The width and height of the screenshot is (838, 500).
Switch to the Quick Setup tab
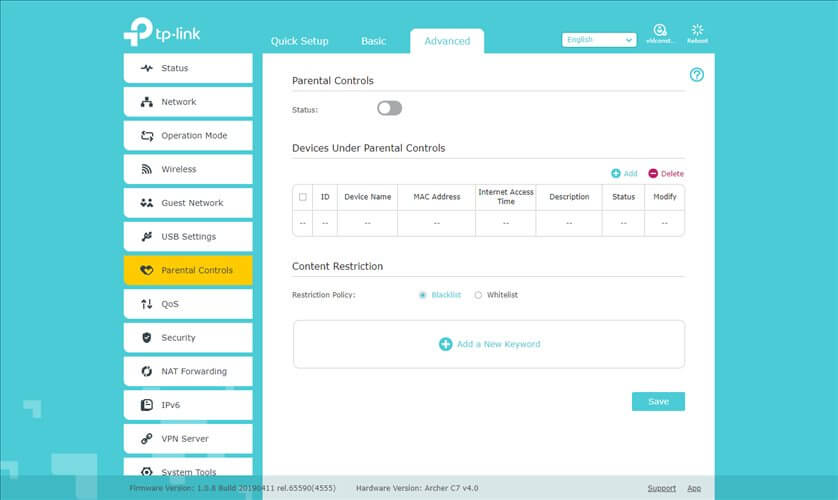(299, 41)
